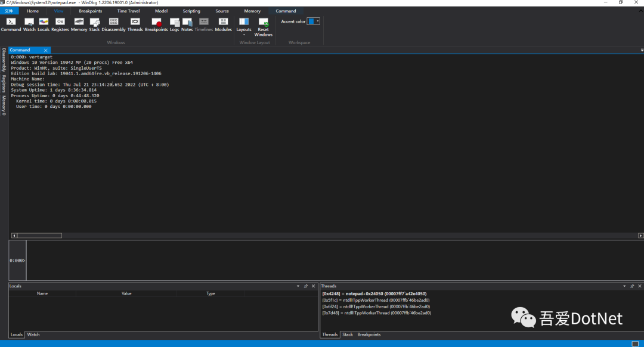Open the document tab list dropdown arrow

(x=642, y=50)
